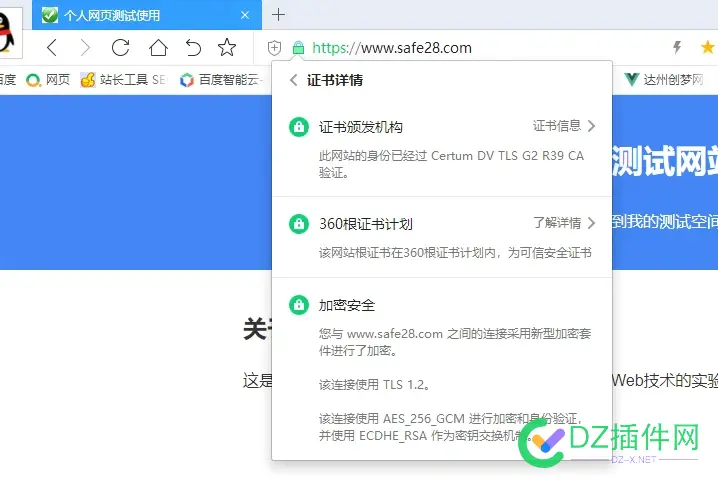Click lock icon beside 360根证书计划

pyautogui.click(x=299, y=224)
